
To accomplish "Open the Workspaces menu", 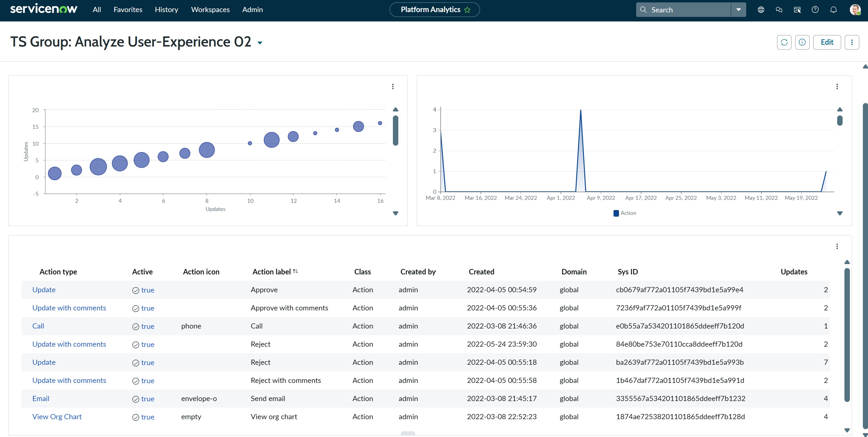I will pos(210,10).
